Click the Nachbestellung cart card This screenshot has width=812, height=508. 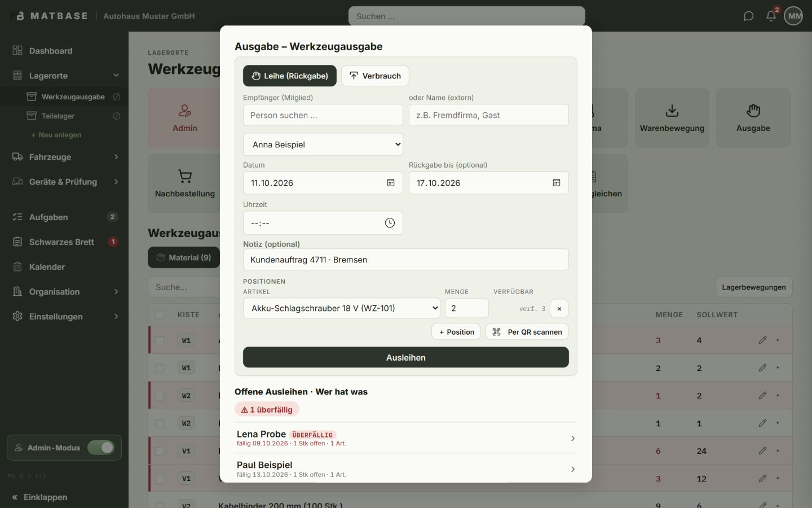click(185, 183)
